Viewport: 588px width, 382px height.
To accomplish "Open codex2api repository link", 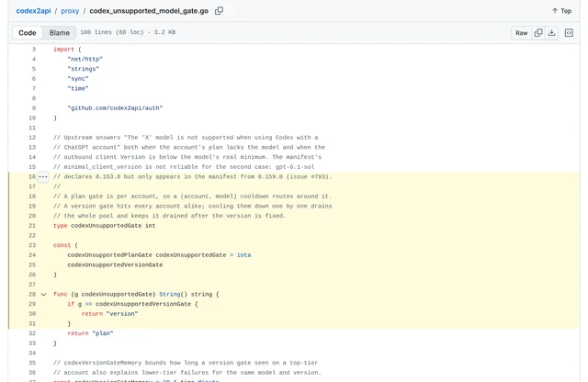I will 33,11.
